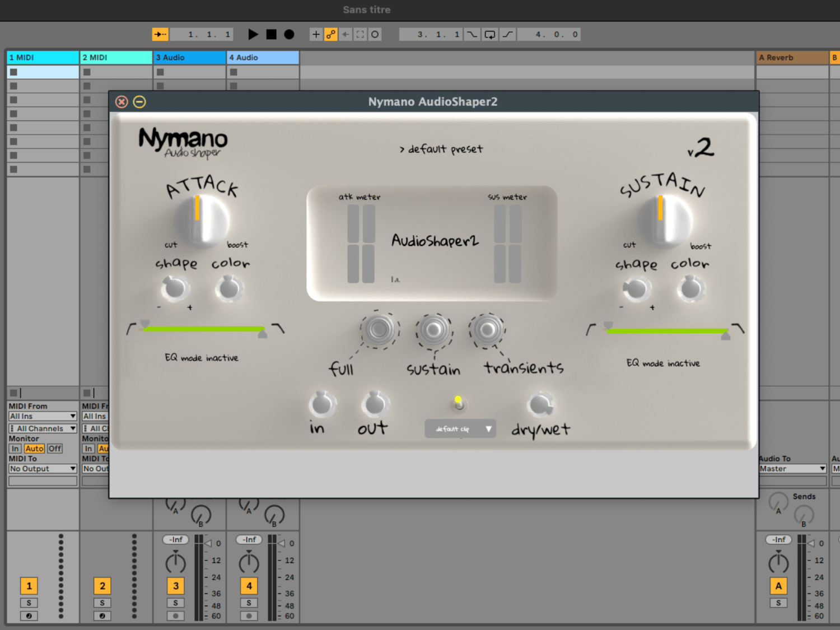Solo the A Reverb return track

point(778,603)
